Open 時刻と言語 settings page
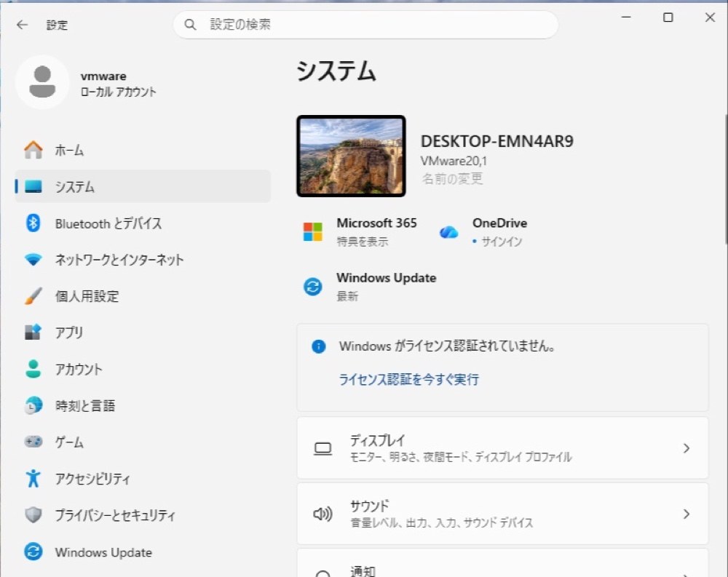The width and height of the screenshot is (728, 577). pyautogui.click(x=143, y=405)
